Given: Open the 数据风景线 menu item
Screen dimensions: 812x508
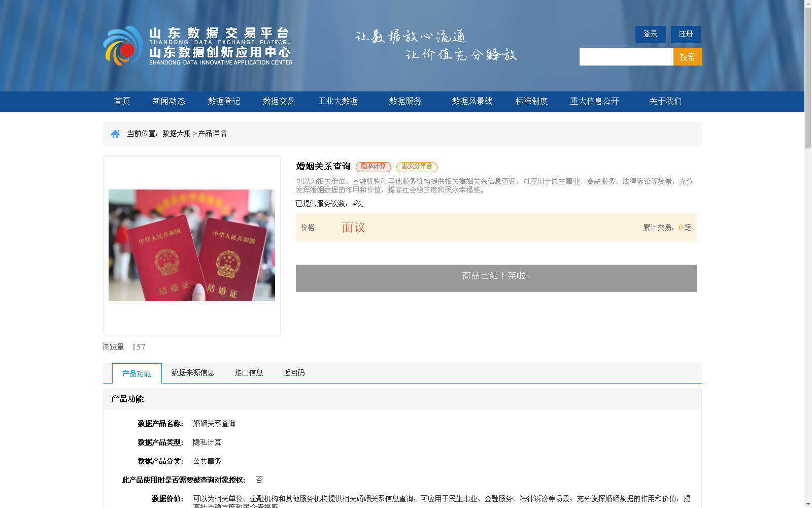Looking at the screenshot, I should coord(472,101).
